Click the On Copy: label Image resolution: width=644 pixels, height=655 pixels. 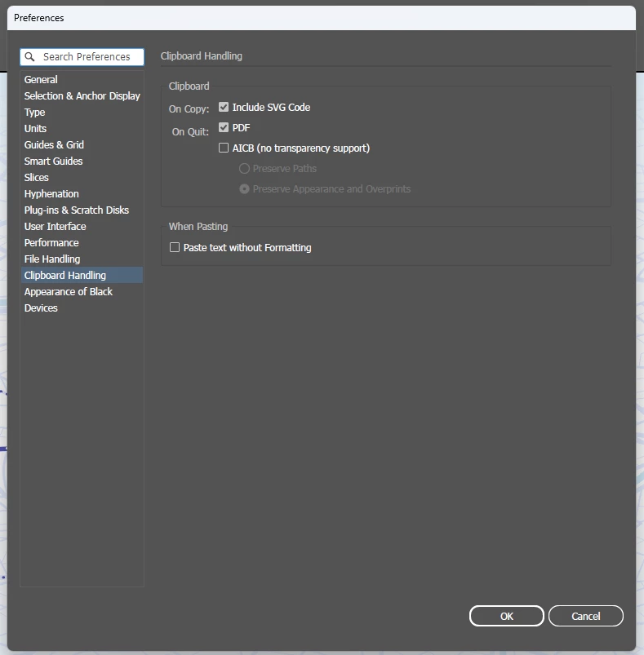tap(189, 108)
